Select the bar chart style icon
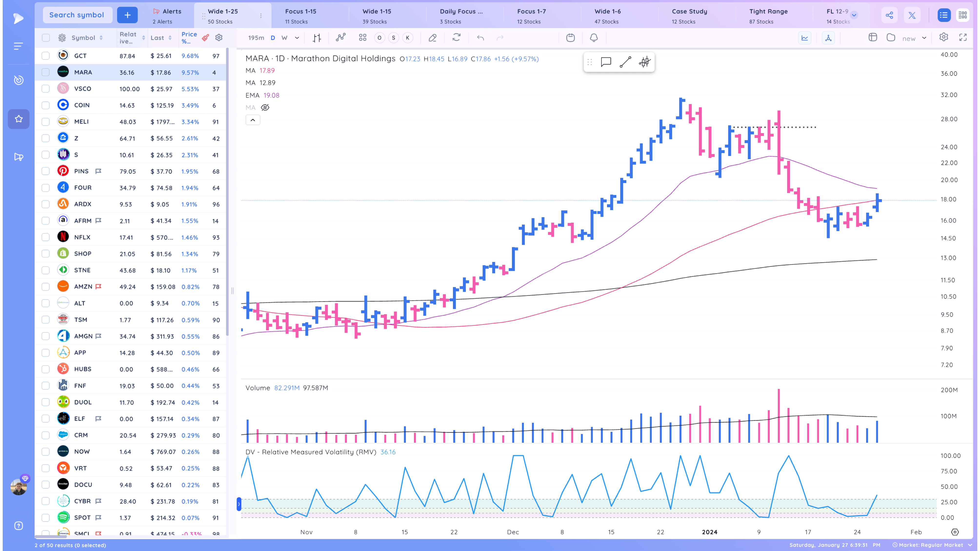 (x=317, y=38)
